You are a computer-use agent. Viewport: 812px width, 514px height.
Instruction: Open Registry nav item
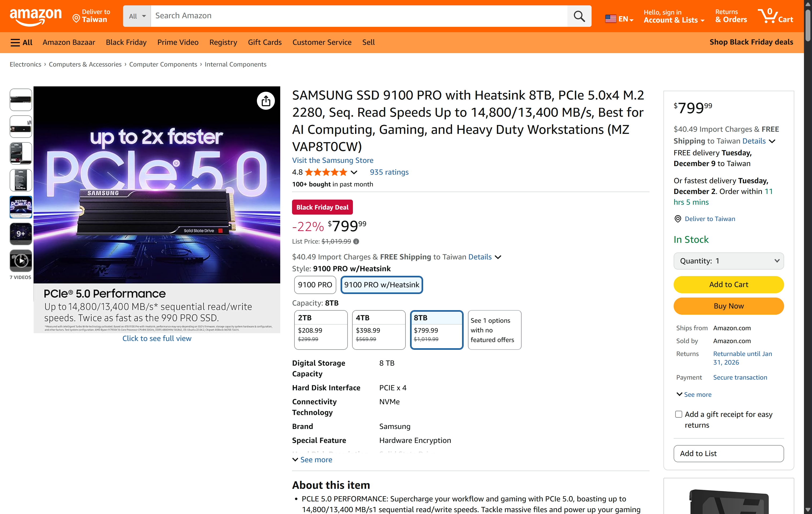pyautogui.click(x=223, y=42)
